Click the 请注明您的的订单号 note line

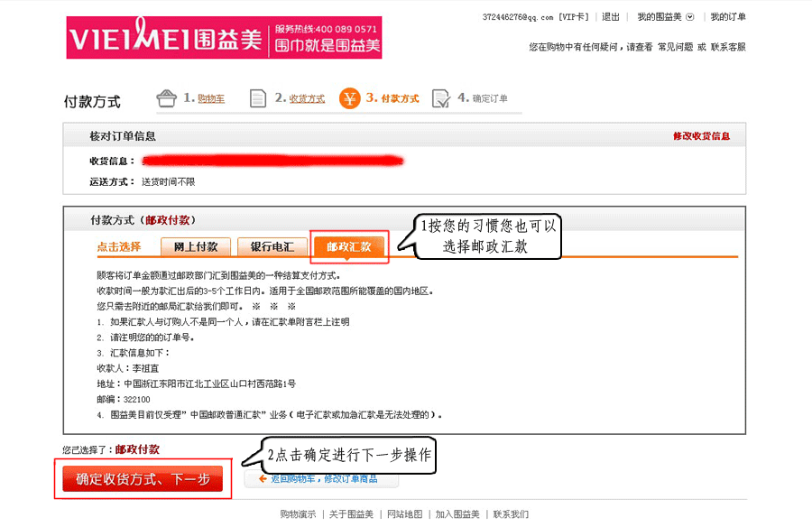(145, 337)
